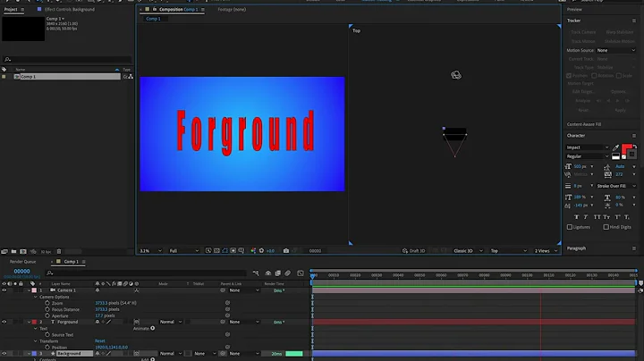The height and width of the screenshot is (361, 644).
Task: Open the Full resolution dropdown
Action: (183, 251)
